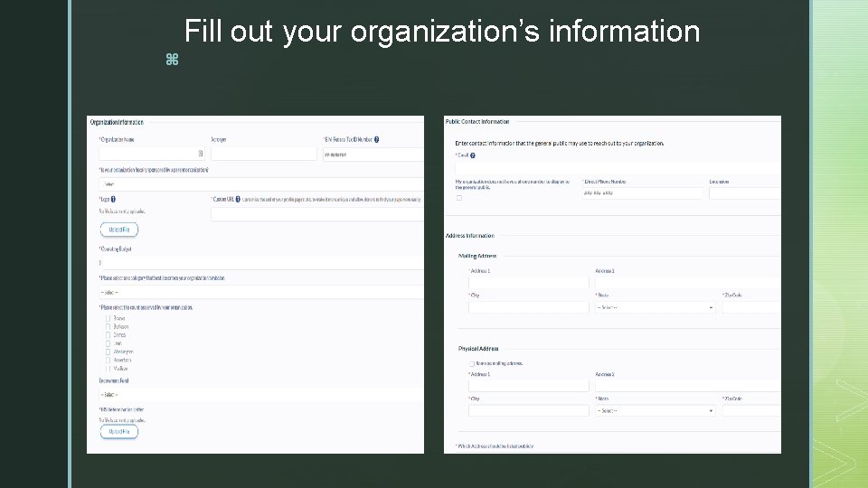The height and width of the screenshot is (488, 868).
Task: Check the no public phone number checkbox
Action: click(459, 198)
